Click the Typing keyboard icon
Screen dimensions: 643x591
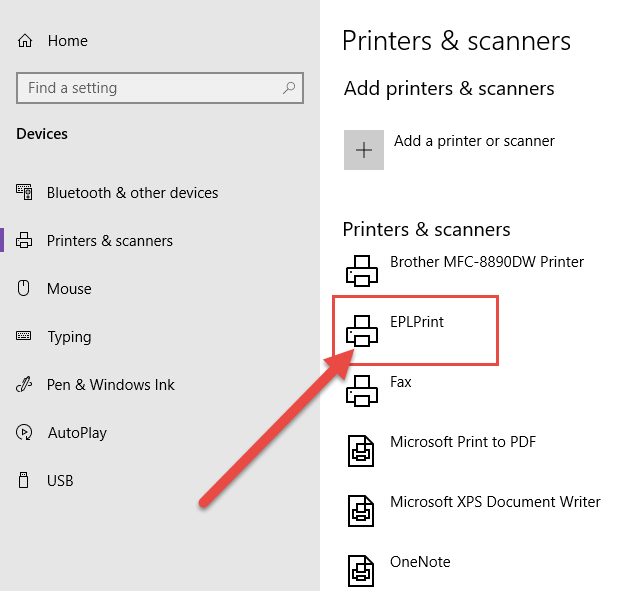point(23,336)
